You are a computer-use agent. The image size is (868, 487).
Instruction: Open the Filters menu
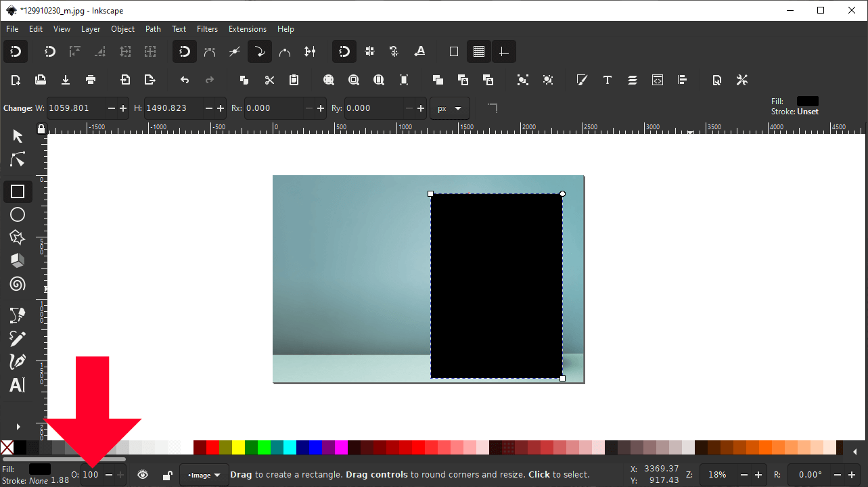point(207,29)
